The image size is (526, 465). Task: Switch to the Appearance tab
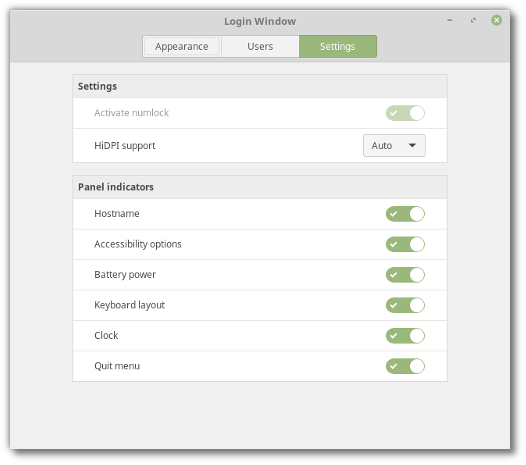(x=181, y=46)
